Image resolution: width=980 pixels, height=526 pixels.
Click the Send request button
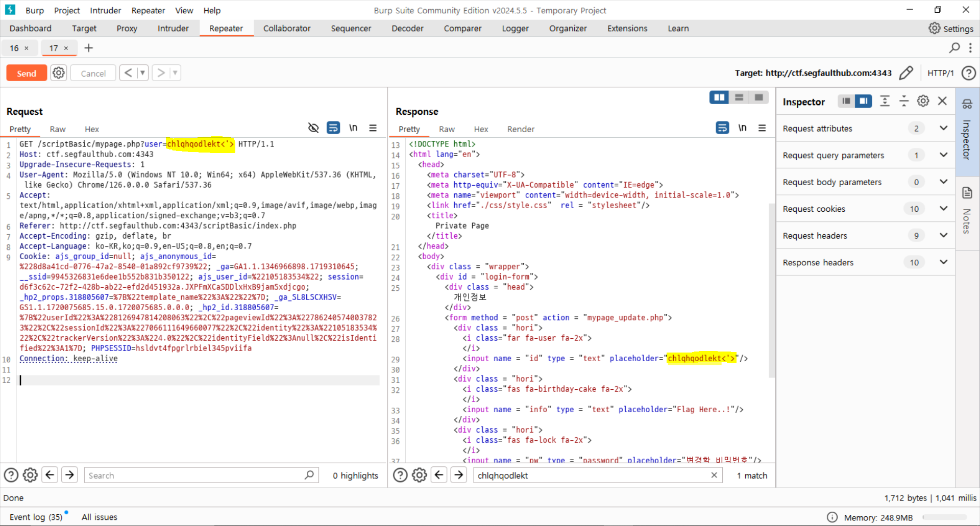[27, 73]
